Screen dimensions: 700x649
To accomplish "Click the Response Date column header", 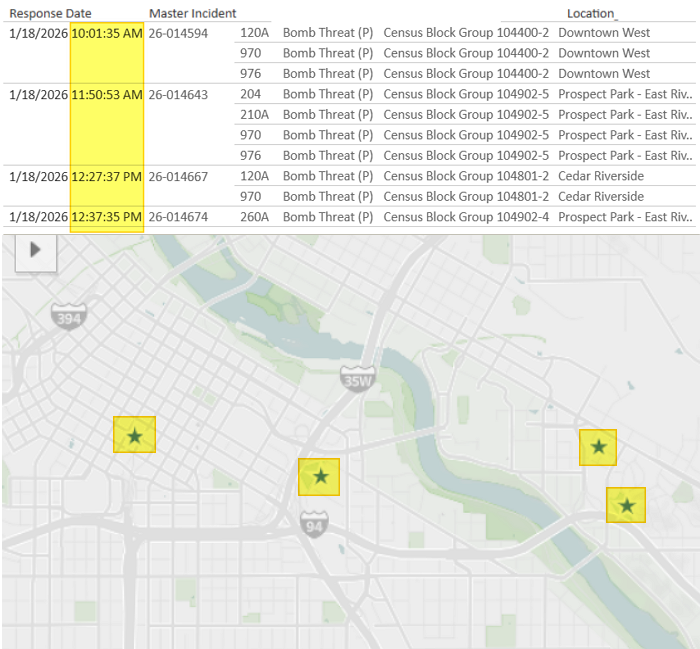I will [50, 13].
